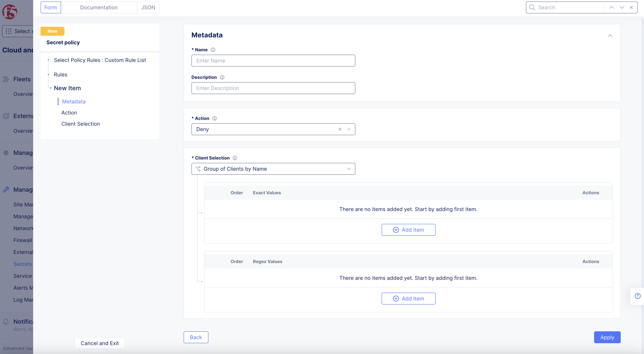Screen dimensions: 644x354
Task: Click the F5 logo
Action: tap(10, 12)
